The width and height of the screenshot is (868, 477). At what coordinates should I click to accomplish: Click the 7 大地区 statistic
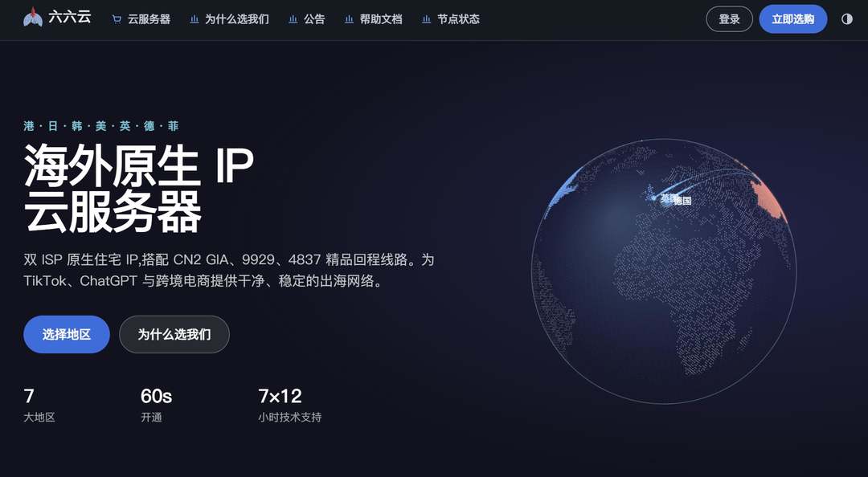click(39, 405)
